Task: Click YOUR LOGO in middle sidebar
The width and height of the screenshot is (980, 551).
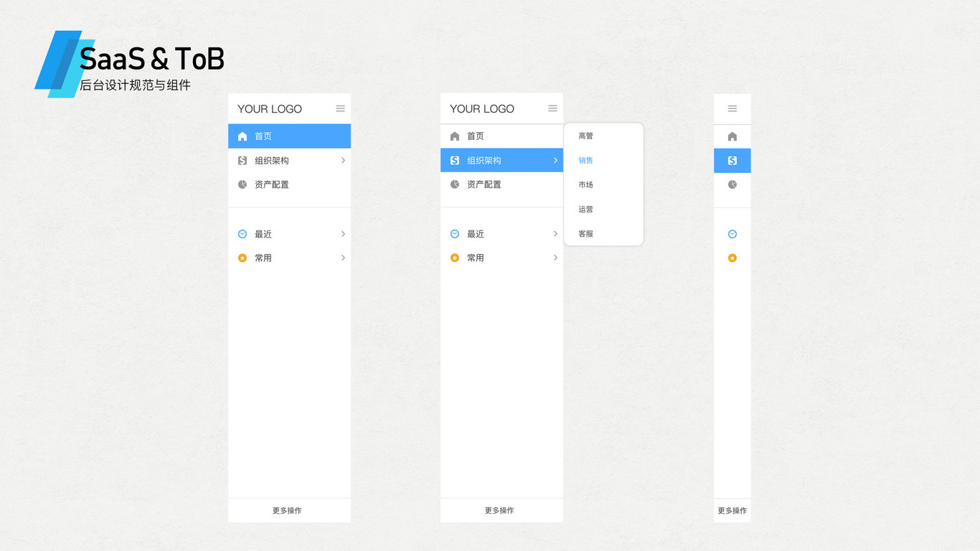Action: click(x=482, y=109)
